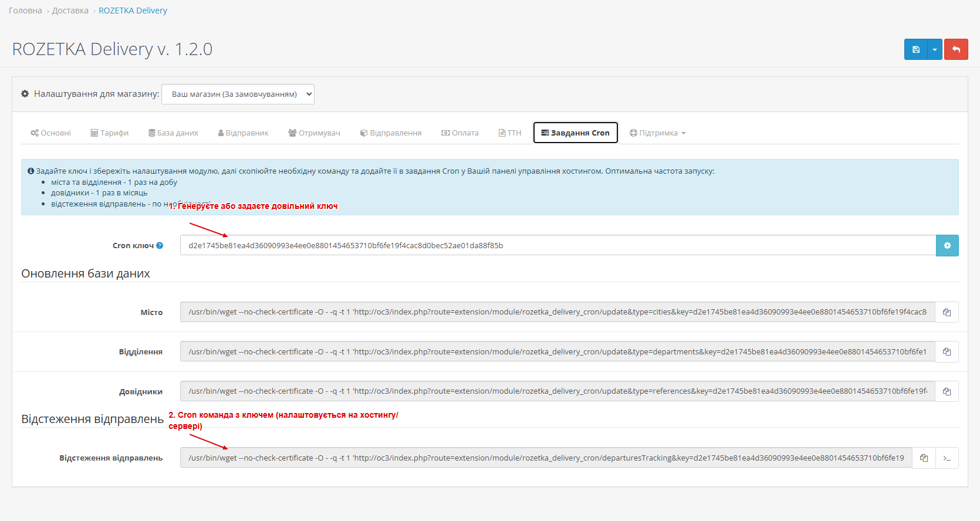Click inside the Cron ключ input field
This screenshot has width=980, height=521.
[558, 245]
